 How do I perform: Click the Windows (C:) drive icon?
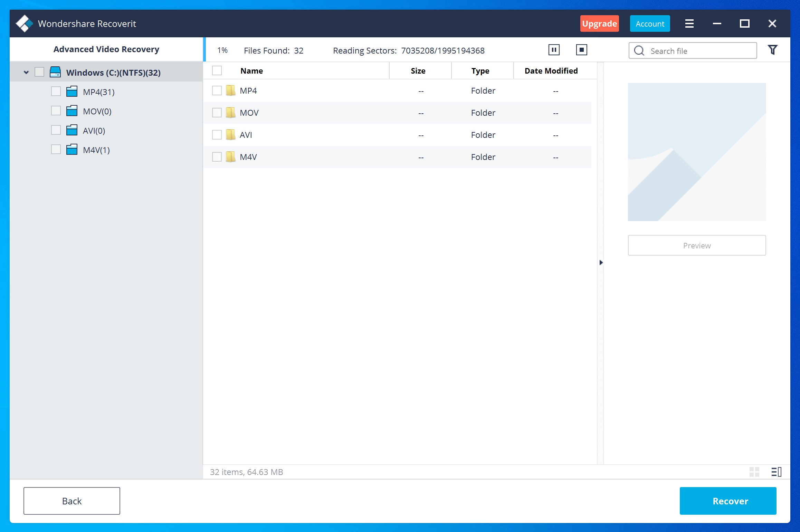click(x=55, y=72)
